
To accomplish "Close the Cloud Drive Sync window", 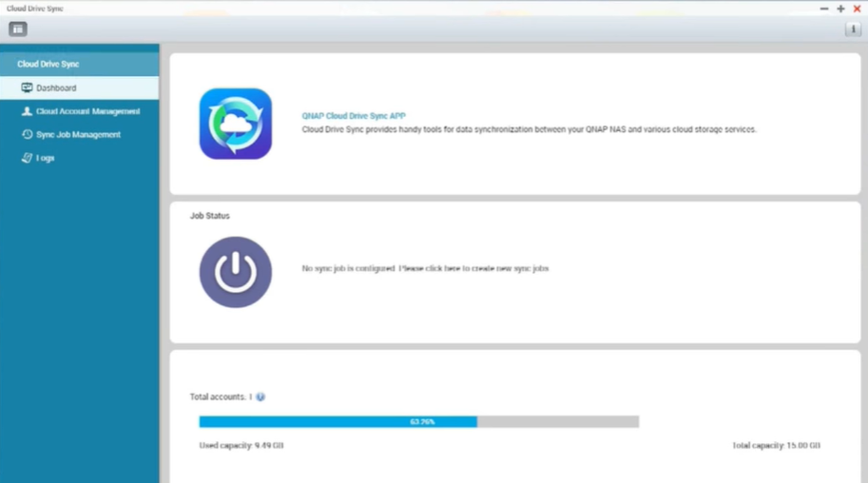I will [x=857, y=9].
